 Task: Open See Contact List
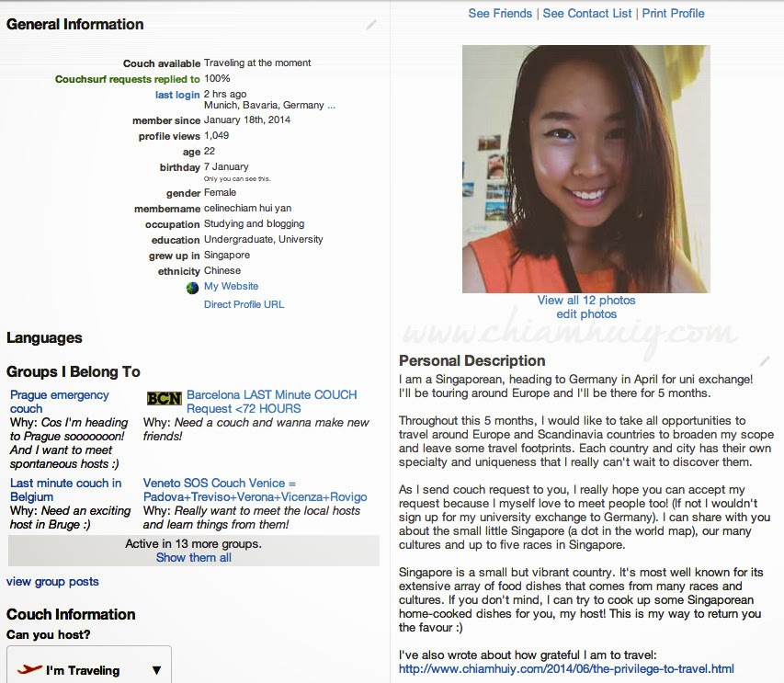click(587, 14)
